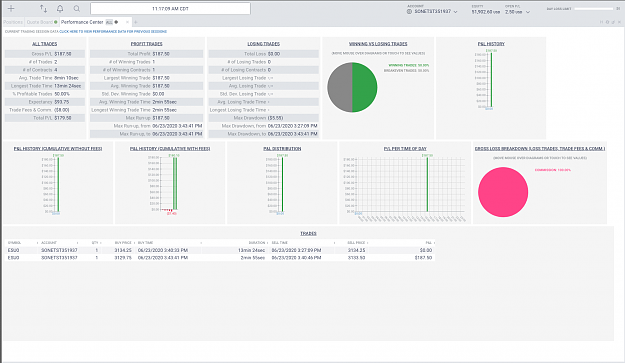Click the account icon beside SONETST351937
The image size is (625, 363).
[409, 12]
